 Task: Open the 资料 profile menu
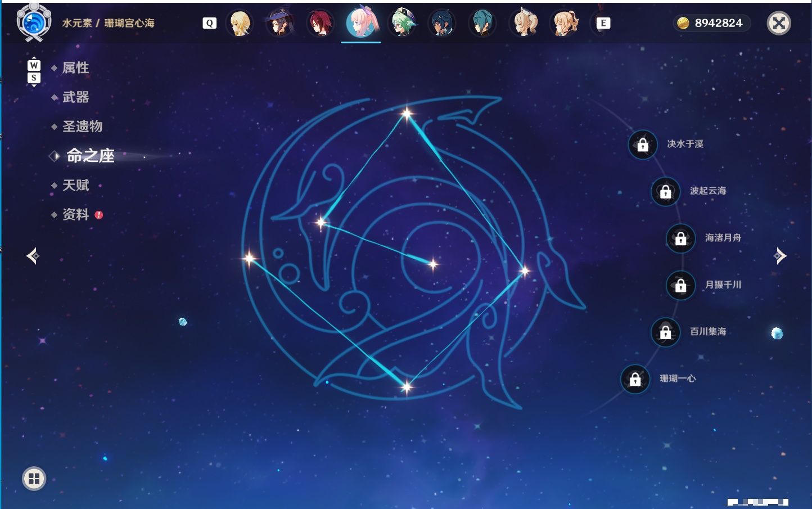point(75,214)
